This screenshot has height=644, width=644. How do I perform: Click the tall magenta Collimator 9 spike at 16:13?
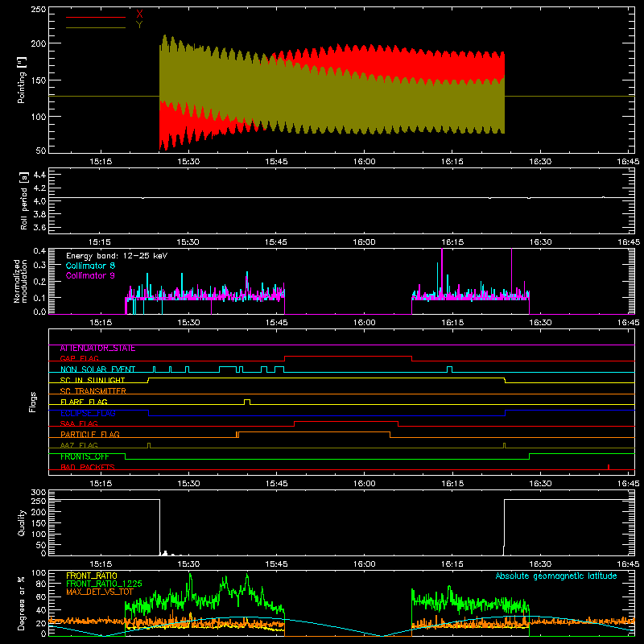pos(442,271)
